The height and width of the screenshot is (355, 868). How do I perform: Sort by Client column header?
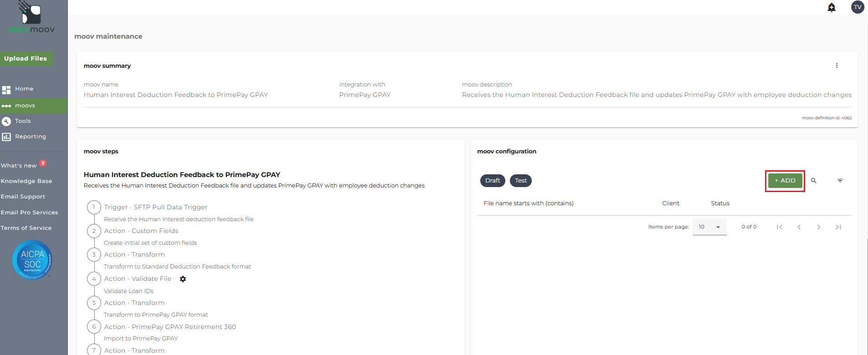point(671,203)
